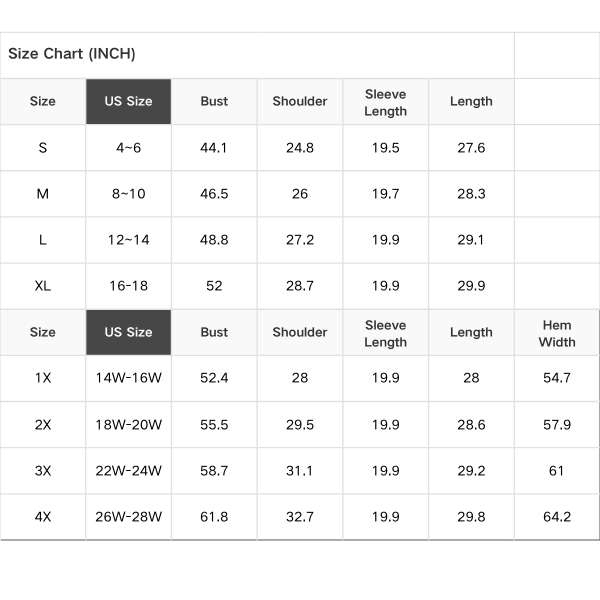Click the 26W-28W US size cell

pos(129,517)
